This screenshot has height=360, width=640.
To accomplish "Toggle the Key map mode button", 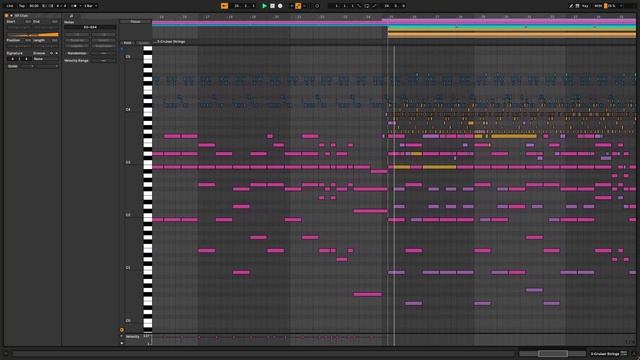I will pyautogui.click(x=585, y=6).
